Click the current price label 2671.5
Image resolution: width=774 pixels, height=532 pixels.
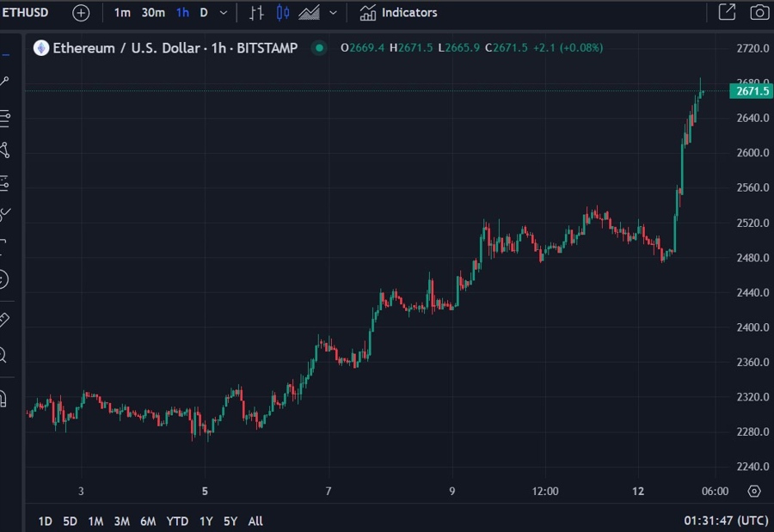pos(752,91)
